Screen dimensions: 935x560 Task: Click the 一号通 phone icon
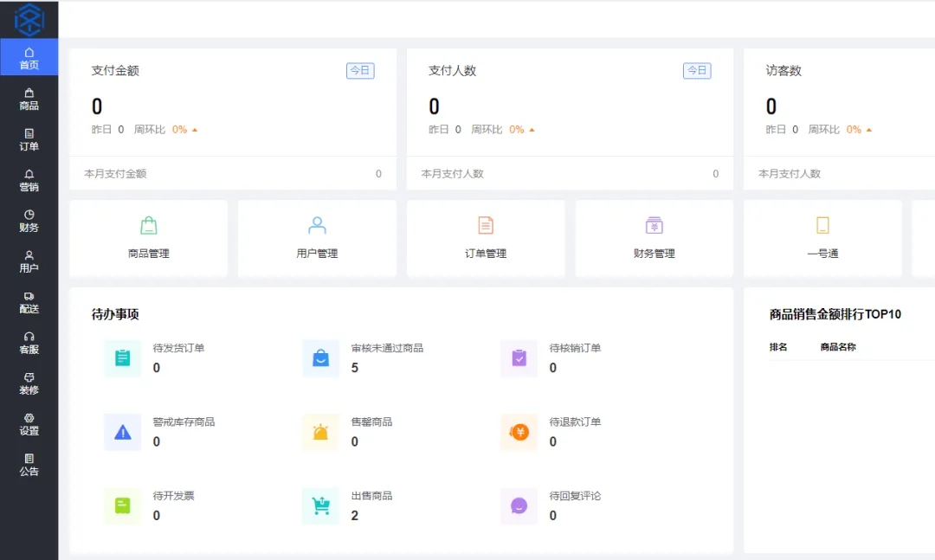click(x=822, y=226)
